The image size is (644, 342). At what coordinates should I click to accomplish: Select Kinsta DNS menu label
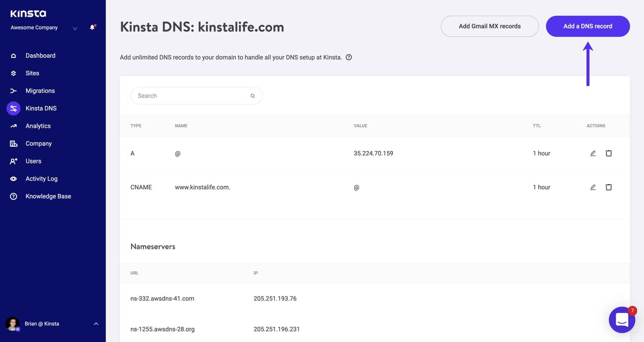pos(41,108)
